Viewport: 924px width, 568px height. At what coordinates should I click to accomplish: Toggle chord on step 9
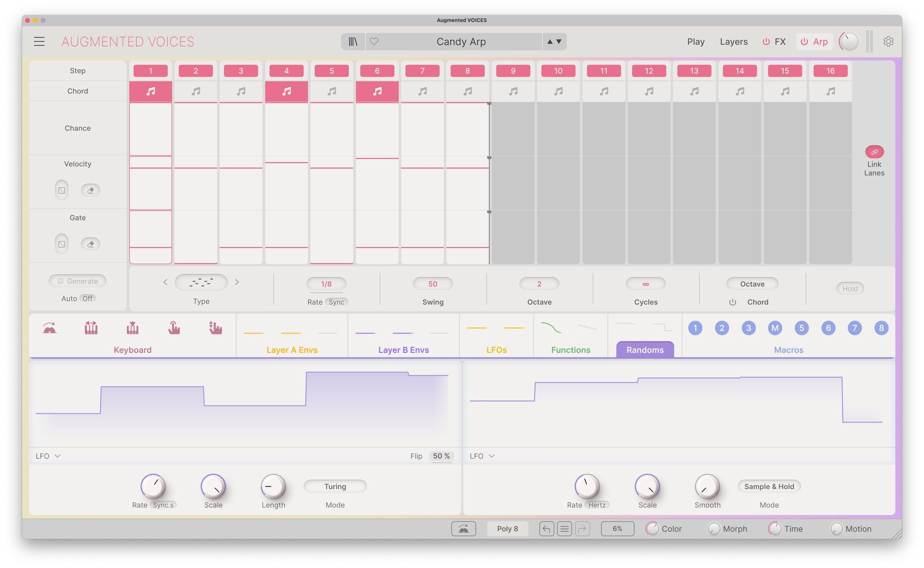pos(513,91)
